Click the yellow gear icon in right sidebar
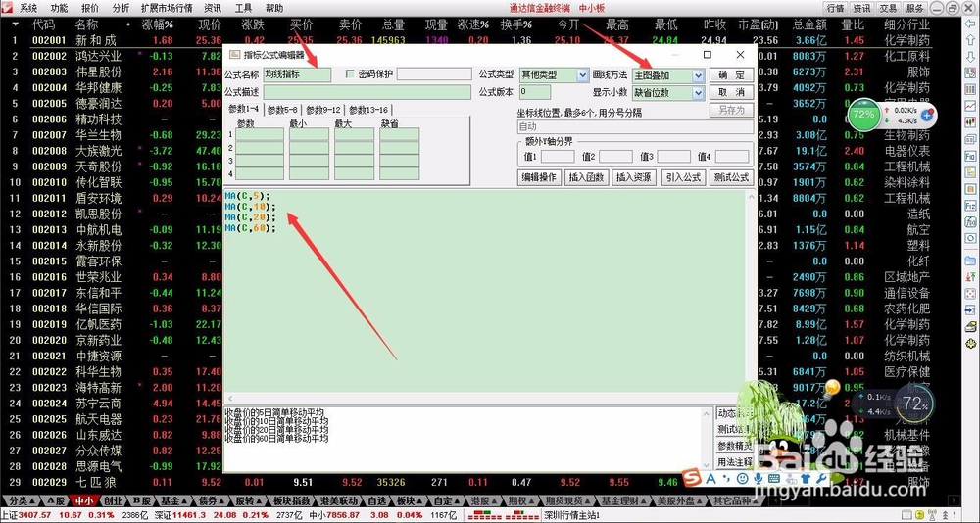 970,343
